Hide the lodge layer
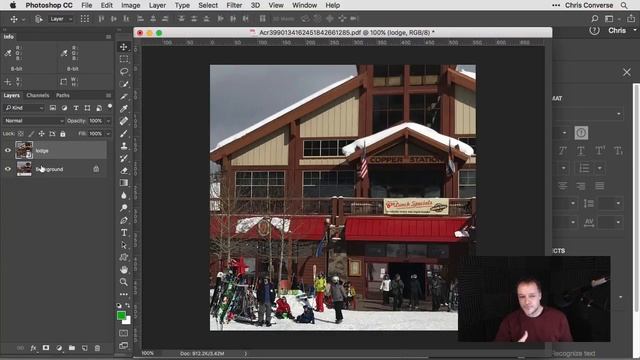 8,151
